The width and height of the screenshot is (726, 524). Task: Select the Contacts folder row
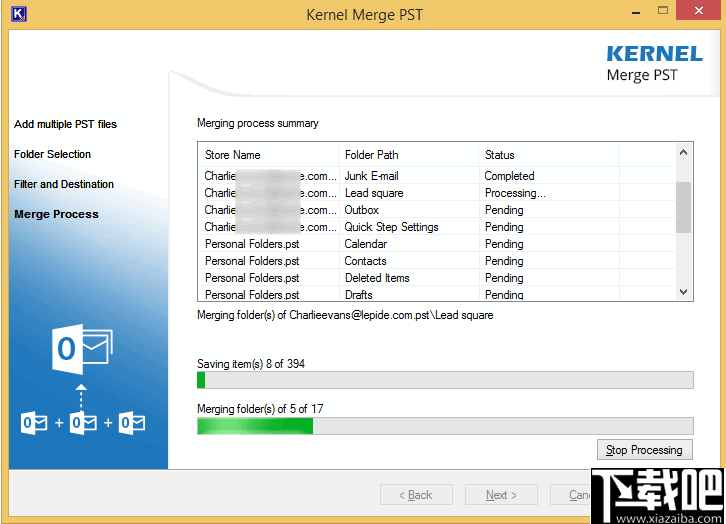[x=437, y=261]
